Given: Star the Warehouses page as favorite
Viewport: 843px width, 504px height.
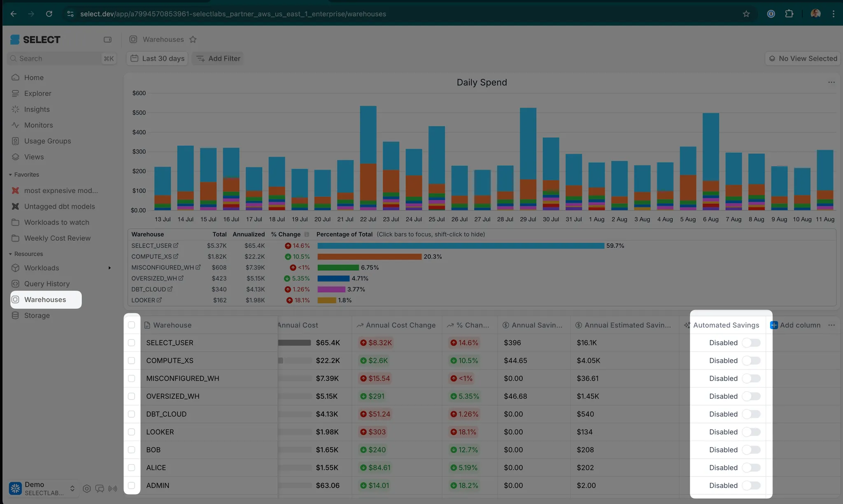Looking at the screenshot, I should point(193,39).
